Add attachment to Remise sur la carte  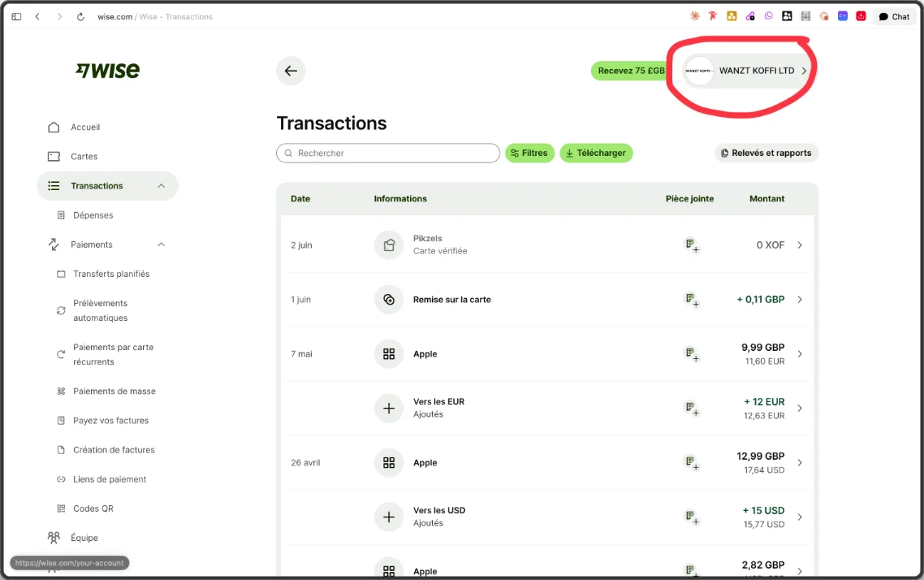(691, 300)
